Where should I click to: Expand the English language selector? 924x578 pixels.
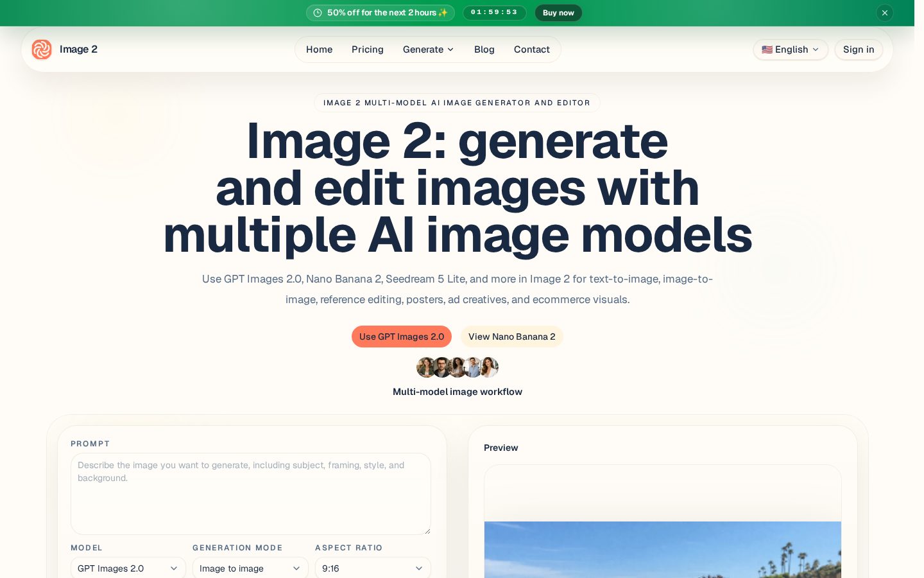point(791,49)
